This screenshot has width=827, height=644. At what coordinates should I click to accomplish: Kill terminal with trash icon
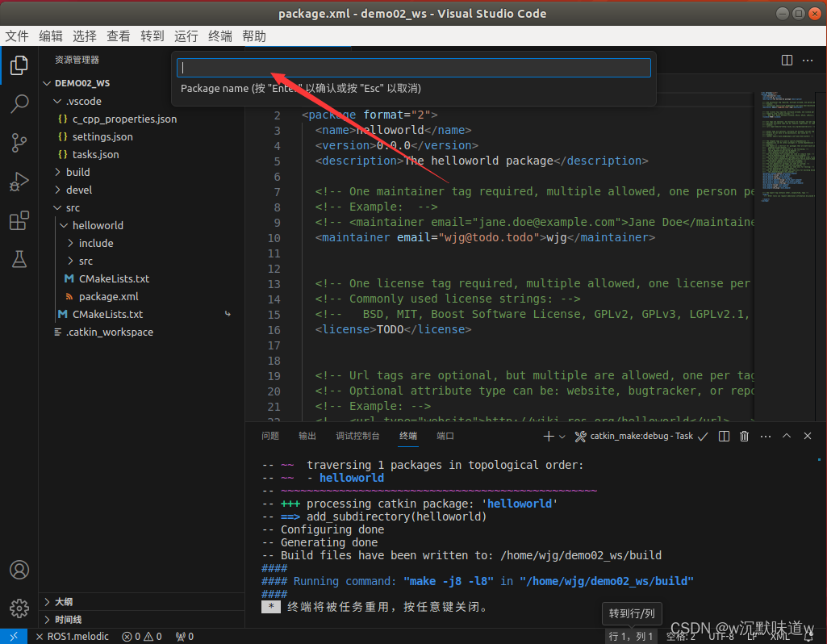pyautogui.click(x=744, y=436)
